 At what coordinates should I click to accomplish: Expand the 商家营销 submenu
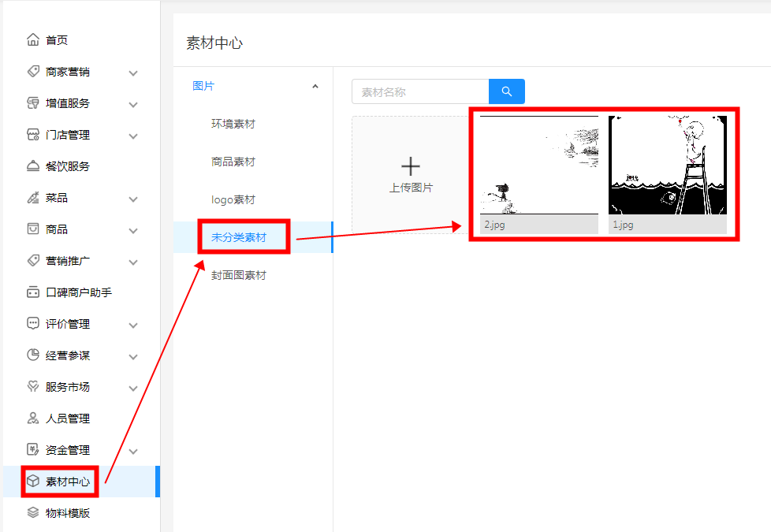tap(132, 71)
